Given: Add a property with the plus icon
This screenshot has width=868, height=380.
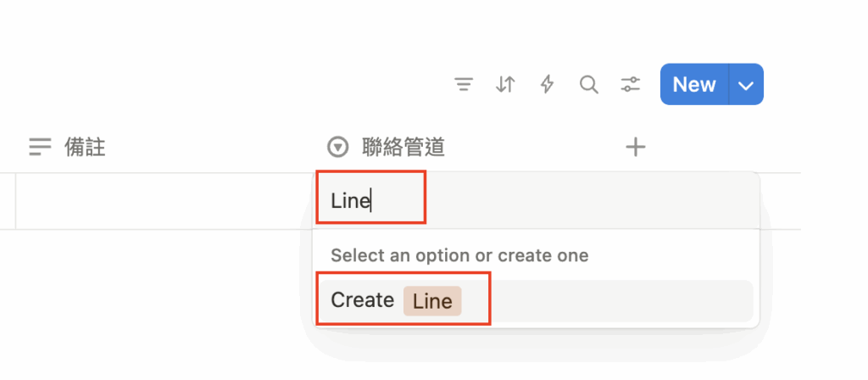Looking at the screenshot, I should click(x=635, y=148).
